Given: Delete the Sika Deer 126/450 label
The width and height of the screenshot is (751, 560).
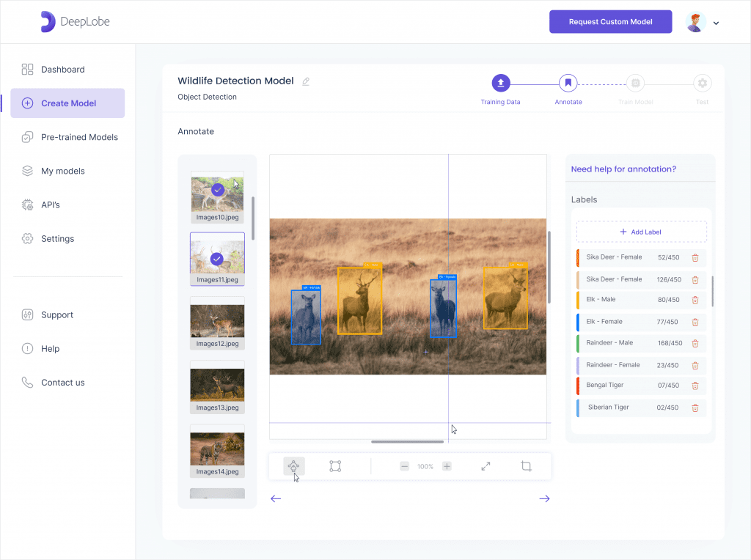Looking at the screenshot, I should (x=695, y=279).
